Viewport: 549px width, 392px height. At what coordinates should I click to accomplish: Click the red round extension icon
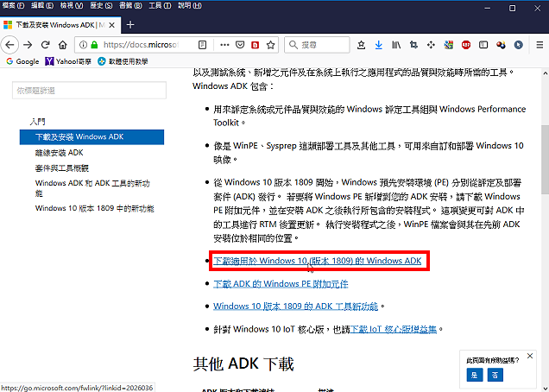coord(466,45)
